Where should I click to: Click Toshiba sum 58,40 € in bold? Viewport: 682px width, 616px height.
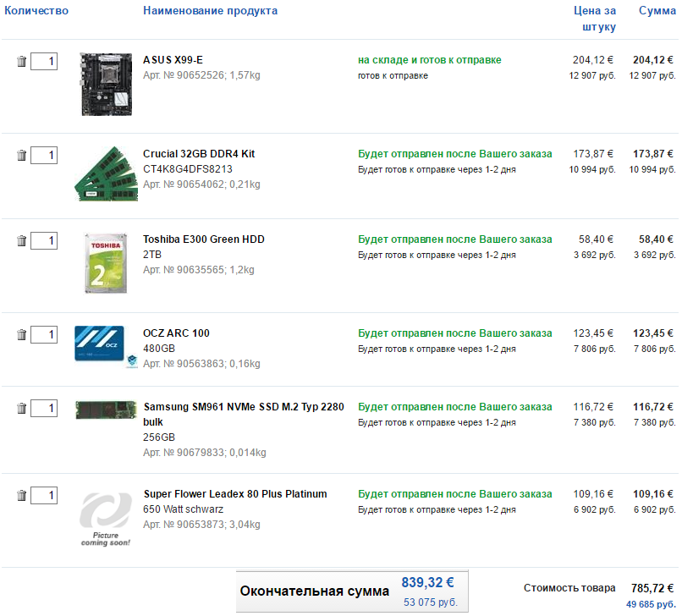(656, 239)
